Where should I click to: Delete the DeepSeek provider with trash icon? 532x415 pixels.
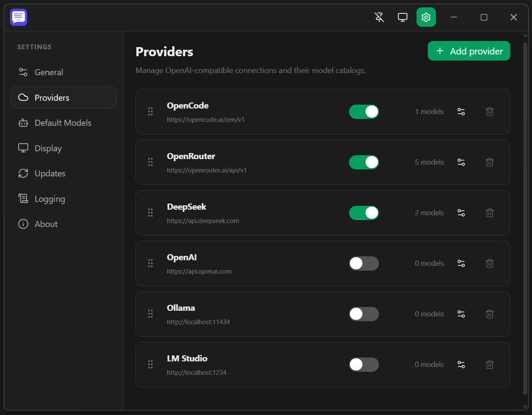(x=490, y=213)
